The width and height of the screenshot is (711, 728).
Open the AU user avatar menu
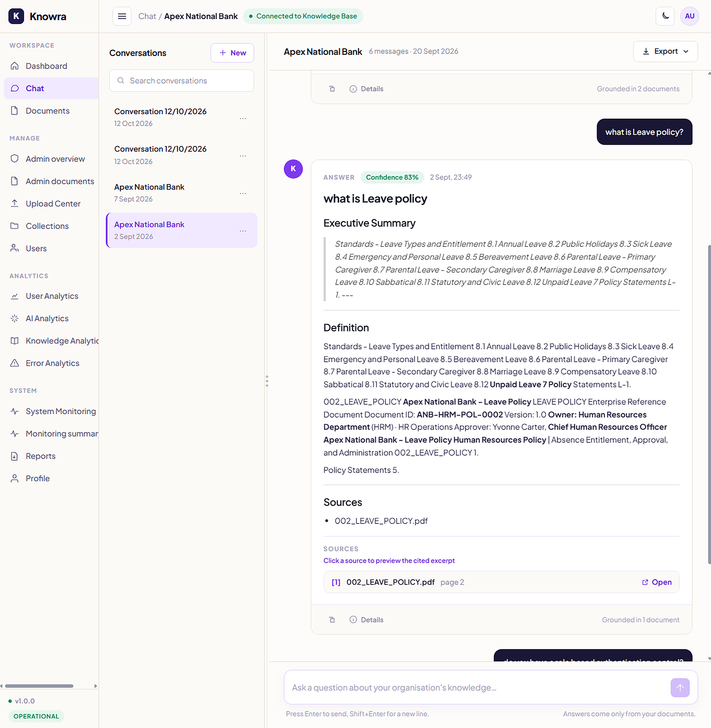click(x=689, y=16)
